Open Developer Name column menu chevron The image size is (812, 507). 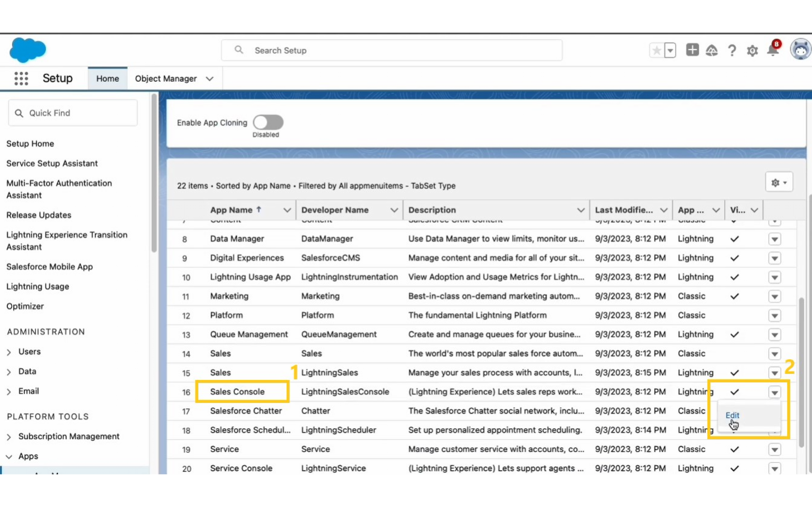tap(394, 210)
